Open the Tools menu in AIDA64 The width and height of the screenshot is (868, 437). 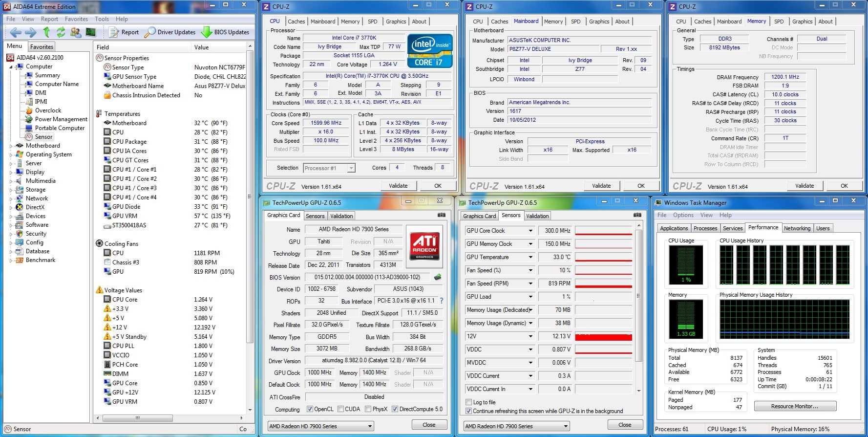[102, 19]
